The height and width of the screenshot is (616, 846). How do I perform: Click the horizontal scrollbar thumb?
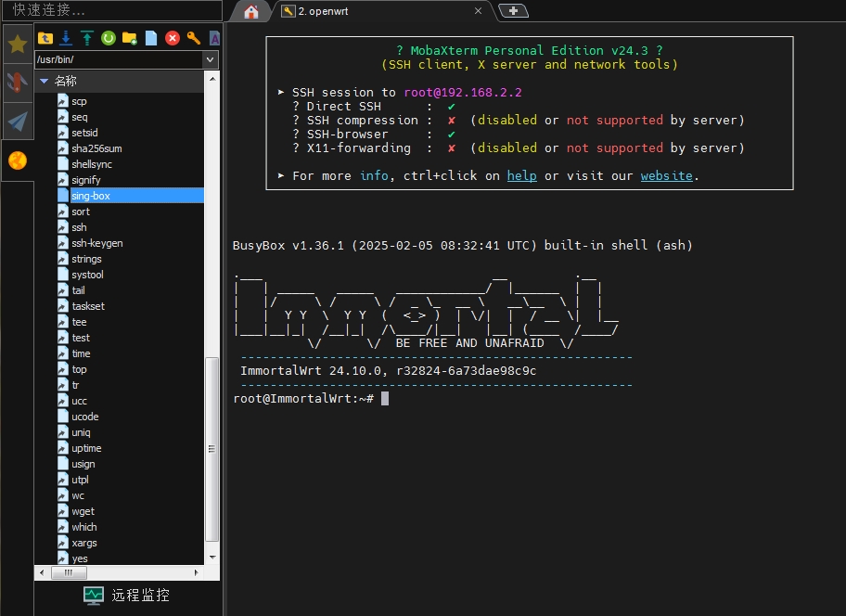click(69, 572)
